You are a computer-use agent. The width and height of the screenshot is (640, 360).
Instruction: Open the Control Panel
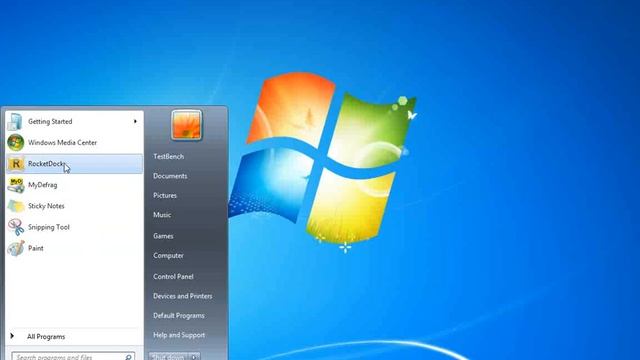[x=173, y=276]
